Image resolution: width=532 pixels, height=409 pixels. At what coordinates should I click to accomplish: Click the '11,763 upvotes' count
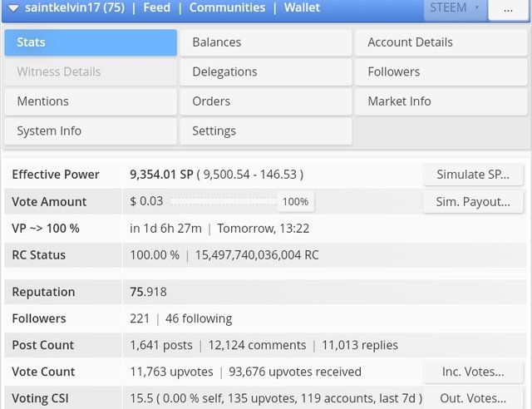[171, 372]
